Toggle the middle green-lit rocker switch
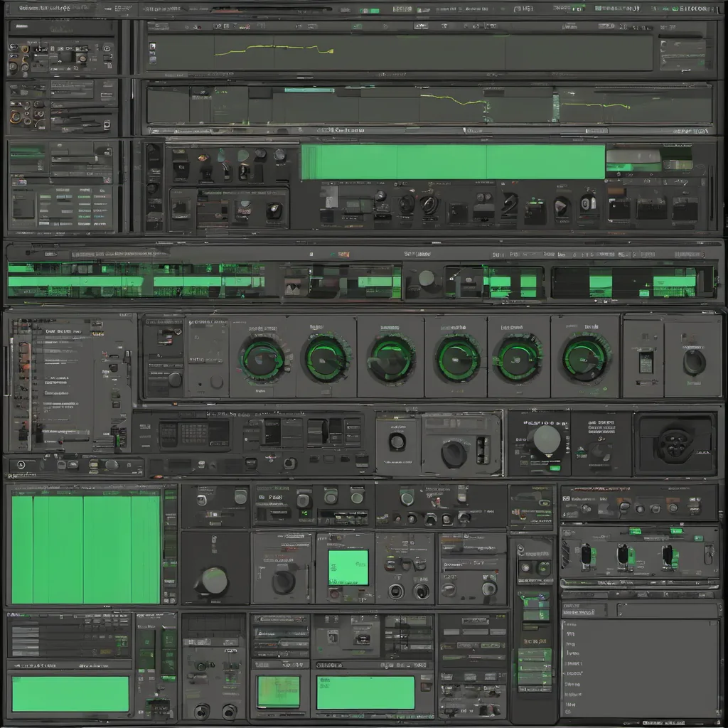 tap(623, 555)
